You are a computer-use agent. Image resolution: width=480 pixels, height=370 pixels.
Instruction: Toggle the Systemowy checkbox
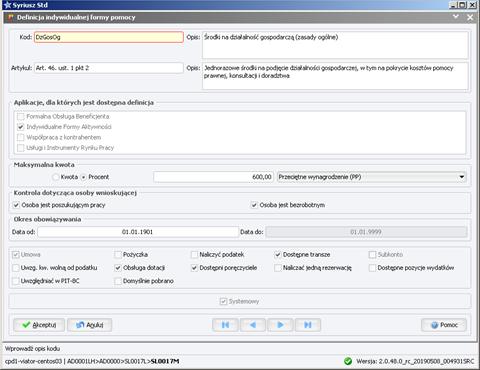click(223, 301)
